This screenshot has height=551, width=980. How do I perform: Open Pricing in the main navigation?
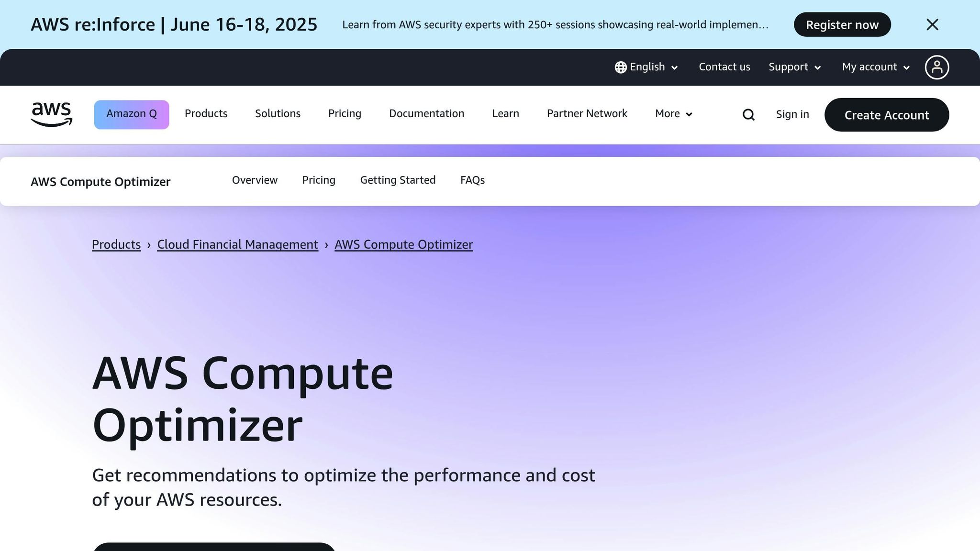point(345,114)
